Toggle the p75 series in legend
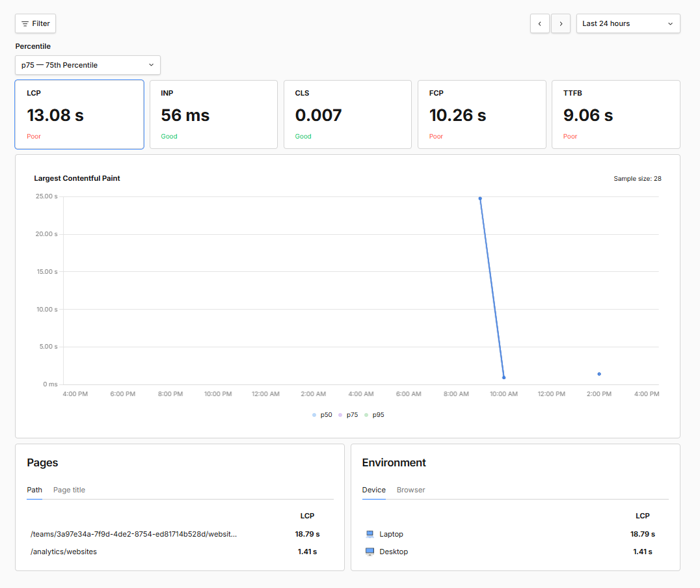Screen dimensions: 700x588 [341, 415]
